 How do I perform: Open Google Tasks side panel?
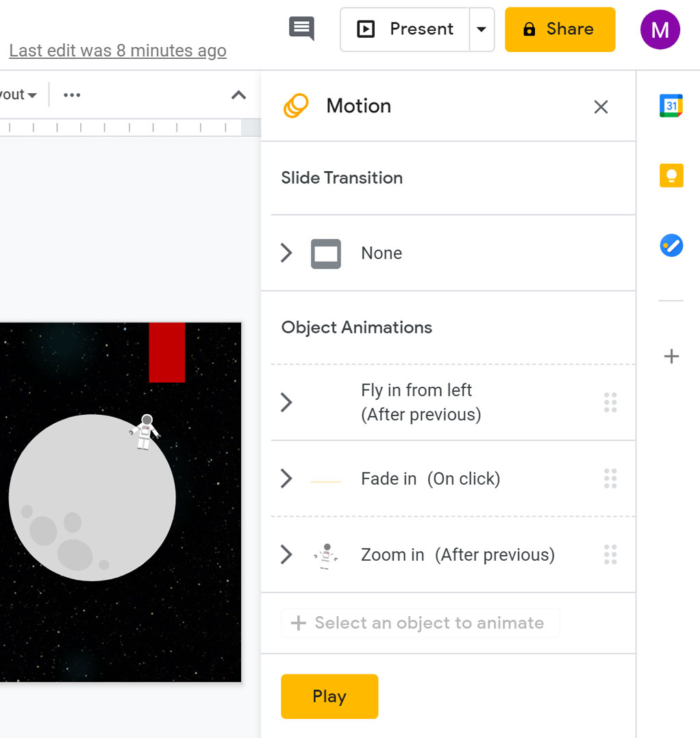point(671,245)
